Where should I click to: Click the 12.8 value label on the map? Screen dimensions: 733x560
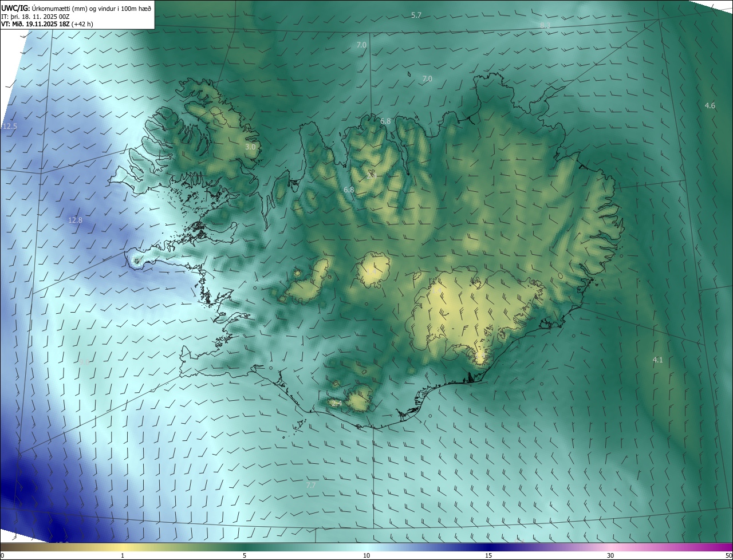click(x=75, y=220)
